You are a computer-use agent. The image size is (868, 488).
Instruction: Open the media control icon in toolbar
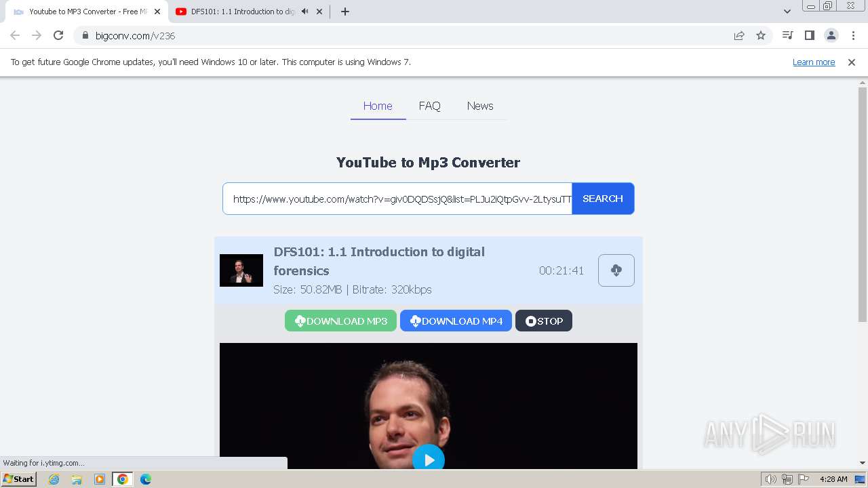click(x=787, y=36)
